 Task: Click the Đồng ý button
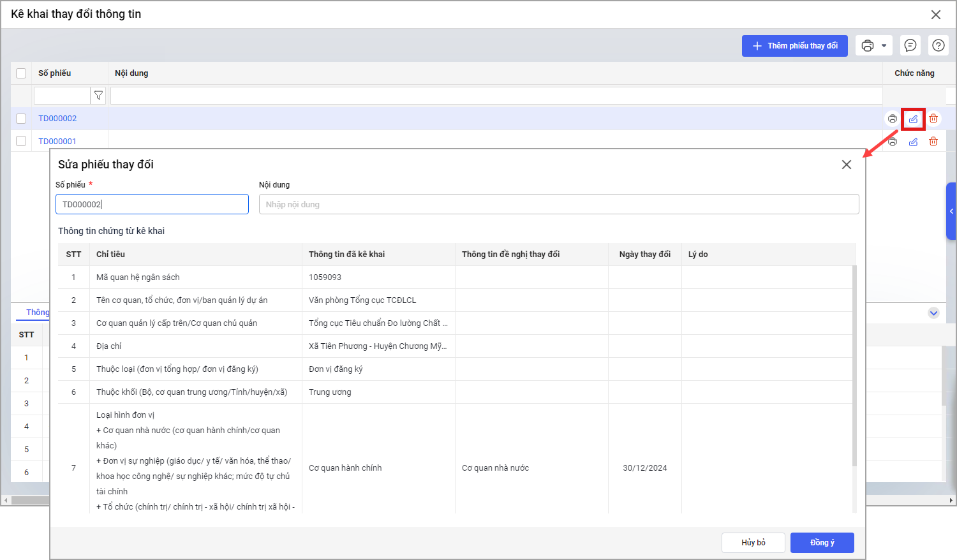click(822, 542)
